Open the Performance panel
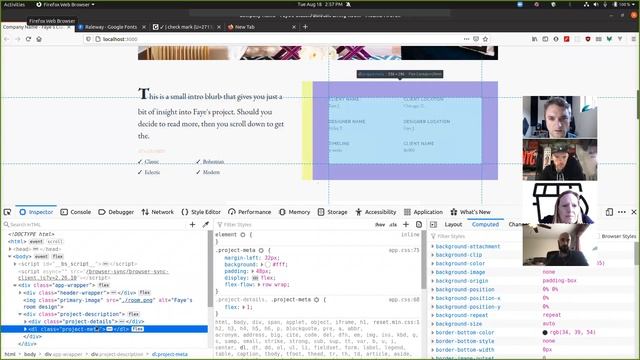 tap(250, 212)
